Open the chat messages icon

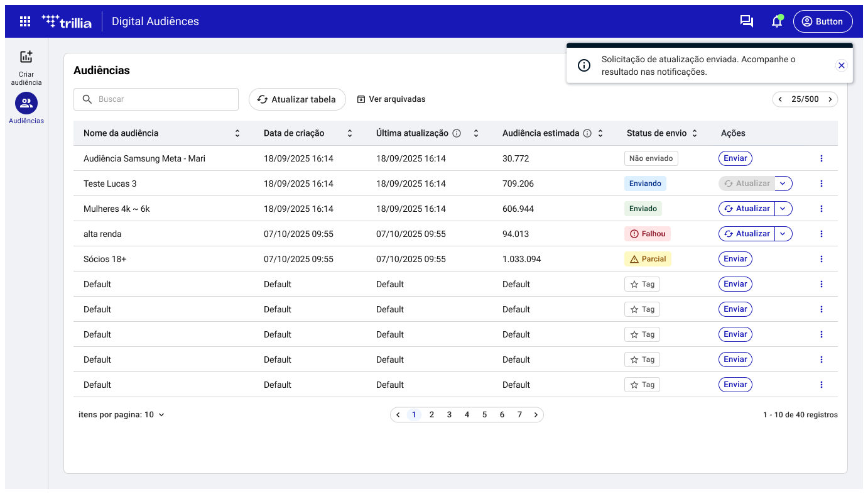tap(747, 21)
